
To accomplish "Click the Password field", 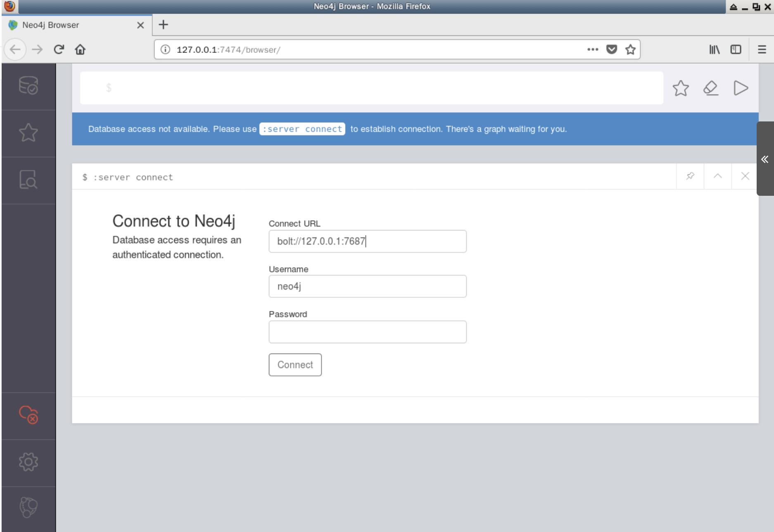I will pyautogui.click(x=368, y=332).
